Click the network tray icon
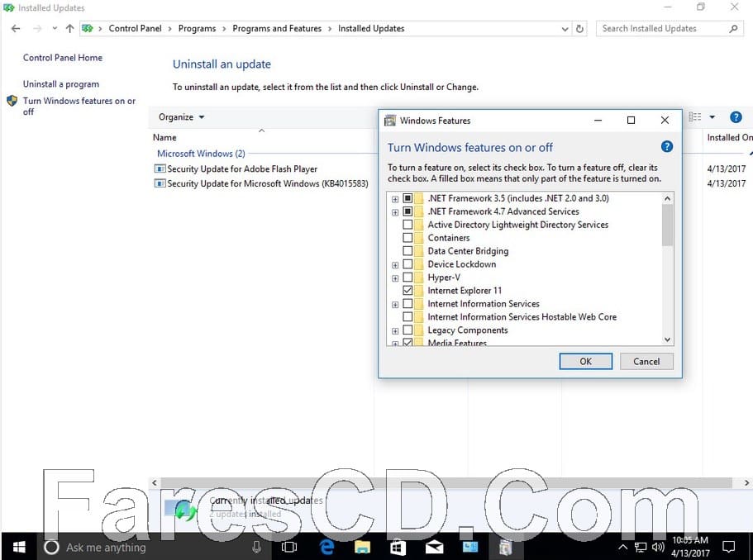753x560 pixels. pos(641,547)
